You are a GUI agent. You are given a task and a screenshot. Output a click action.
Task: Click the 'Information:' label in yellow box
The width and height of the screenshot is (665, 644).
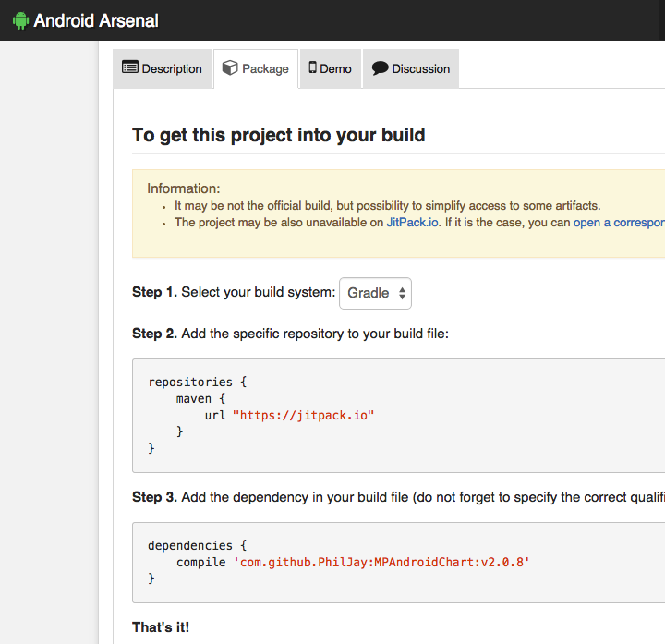[184, 188]
